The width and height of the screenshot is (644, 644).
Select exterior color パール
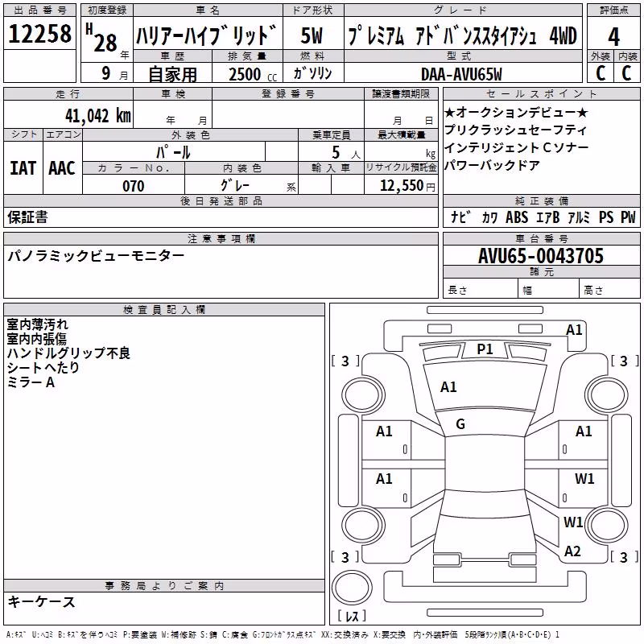coord(173,152)
